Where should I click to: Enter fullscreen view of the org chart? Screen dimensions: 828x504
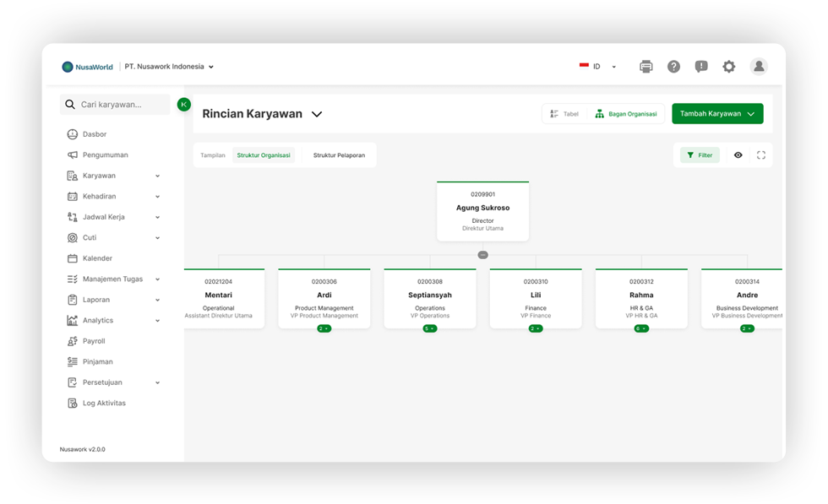[x=761, y=155]
